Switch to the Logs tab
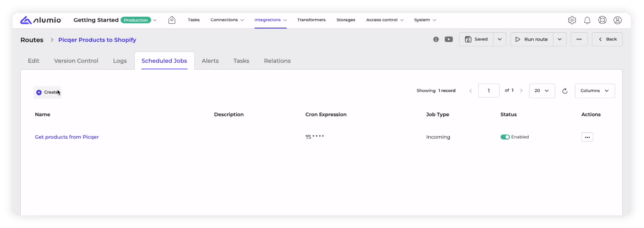 [120, 61]
